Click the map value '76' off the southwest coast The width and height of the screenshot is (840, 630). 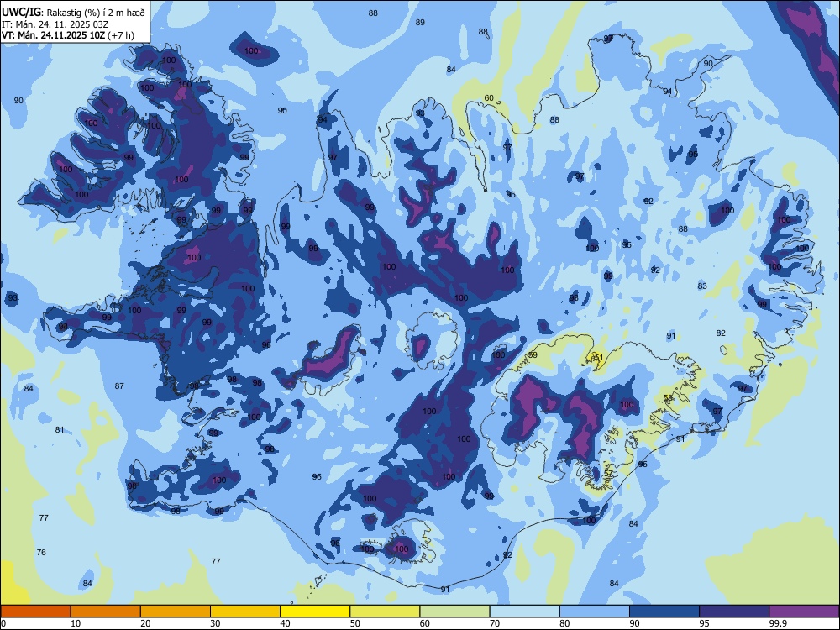(x=41, y=553)
